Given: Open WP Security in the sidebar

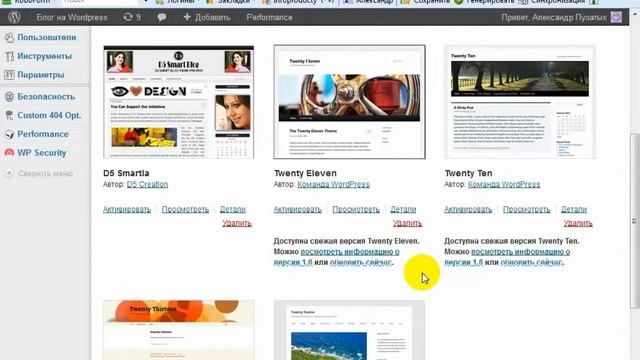Looking at the screenshot, I should [42, 153].
